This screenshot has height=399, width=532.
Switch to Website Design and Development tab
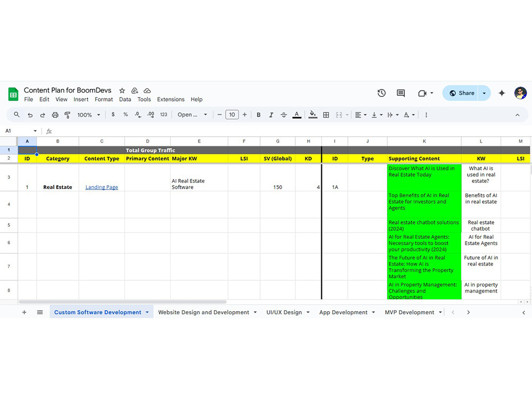tap(204, 312)
